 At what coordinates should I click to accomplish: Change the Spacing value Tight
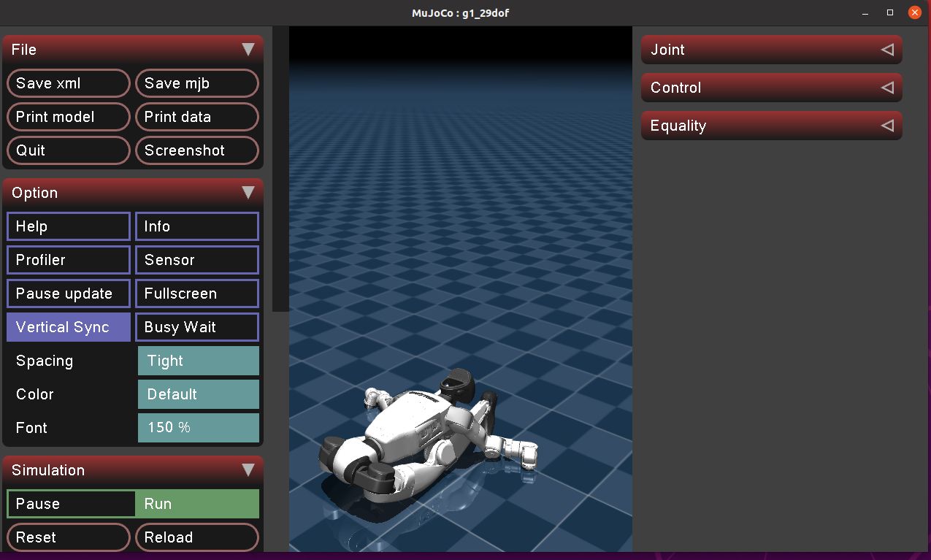[199, 361]
